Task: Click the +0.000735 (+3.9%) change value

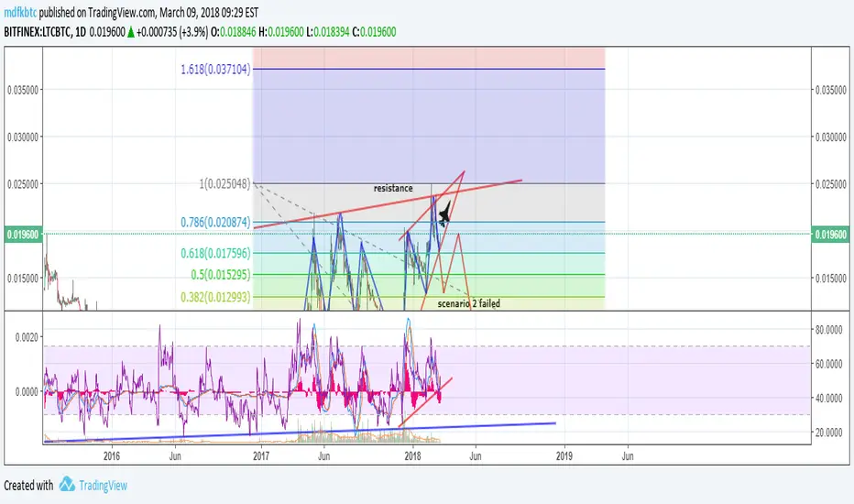Action: [x=172, y=32]
